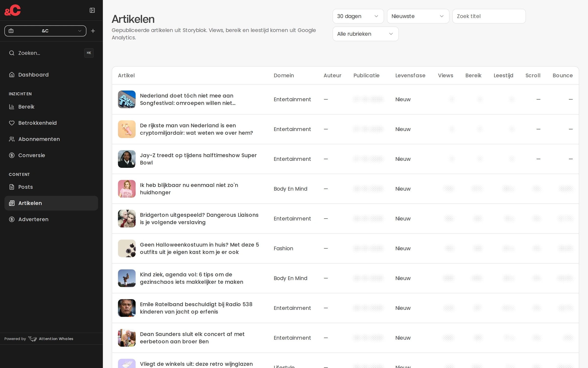
Task: Open the &C workspace selector dropdown
Action: (x=45, y=31)
